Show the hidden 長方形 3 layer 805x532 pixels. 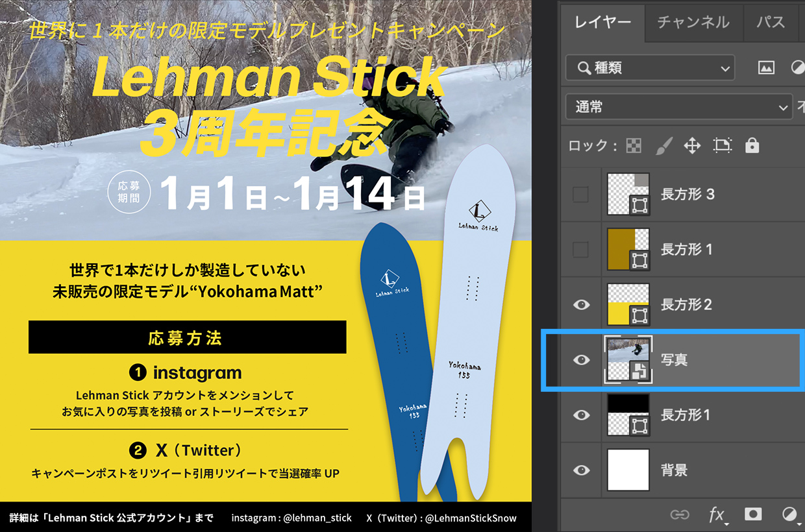pos(581,194)
